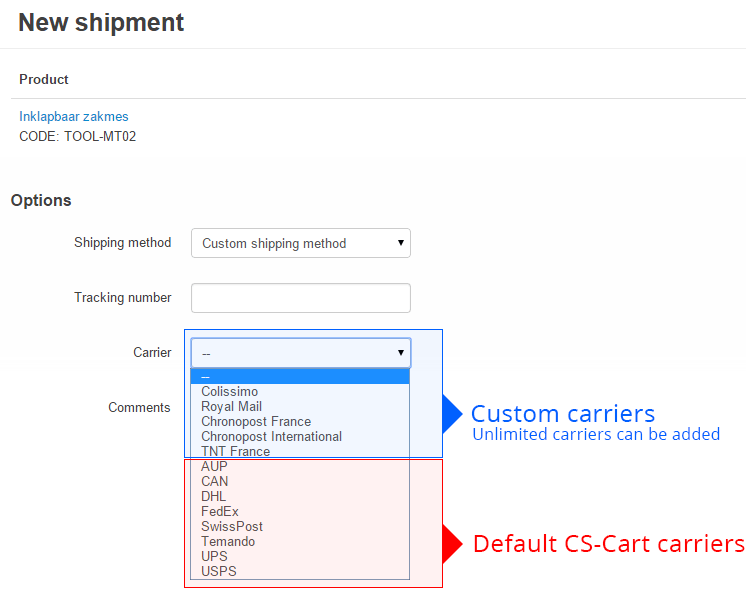Screen dimensions: 749x606
Task: Select the blank "--" carrier option
Action: 300,377
